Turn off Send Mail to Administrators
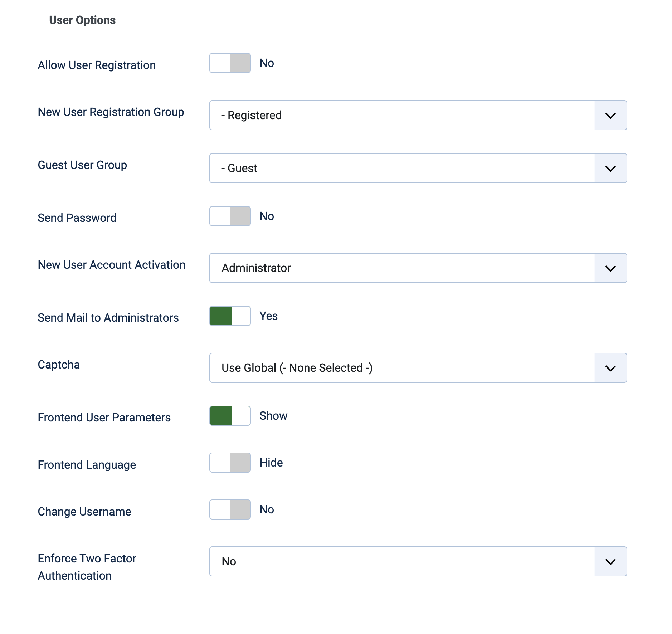The image size is (672, 634). (230, 316)
